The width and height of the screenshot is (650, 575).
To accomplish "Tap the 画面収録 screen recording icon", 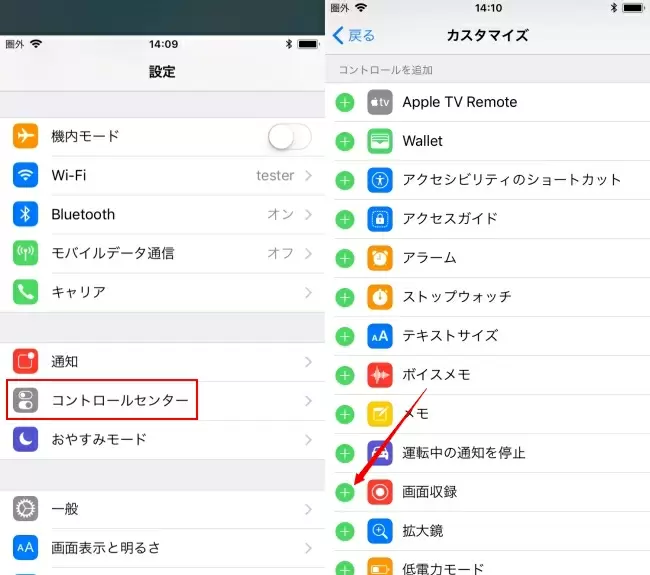I will (x=380, y=492).
